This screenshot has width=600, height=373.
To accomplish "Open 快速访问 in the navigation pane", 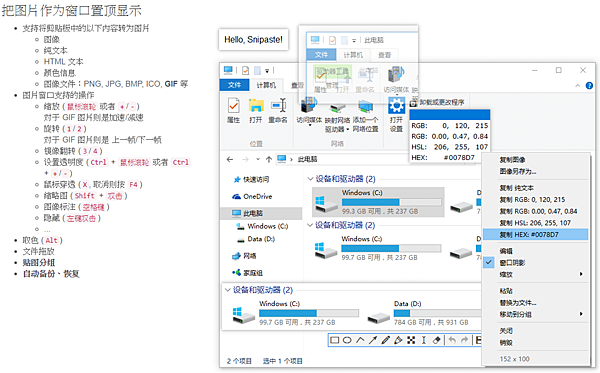I will click(251, 179).
